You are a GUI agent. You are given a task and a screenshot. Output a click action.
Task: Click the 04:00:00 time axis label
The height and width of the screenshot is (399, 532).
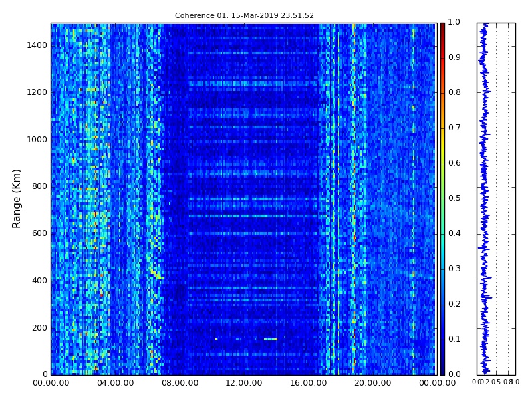(115, 384)
